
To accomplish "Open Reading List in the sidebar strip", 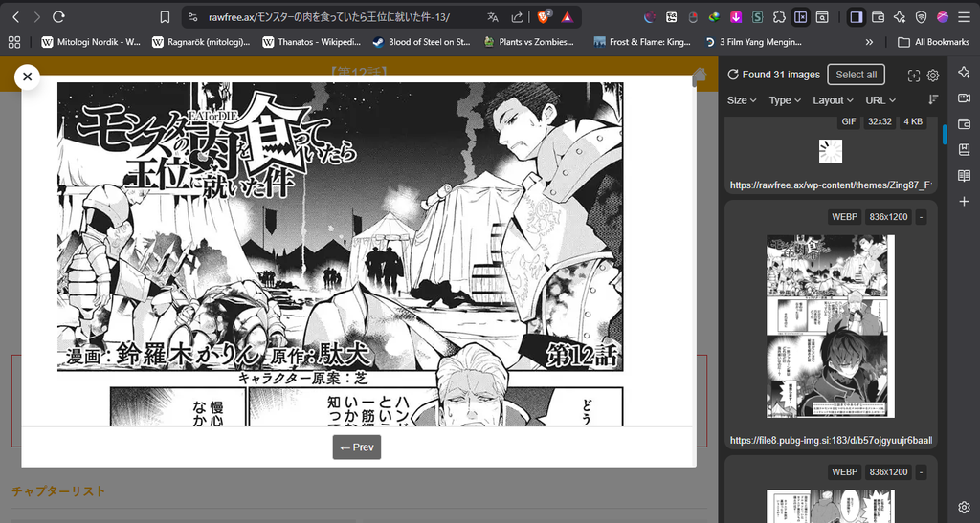I will click(964, 176).
